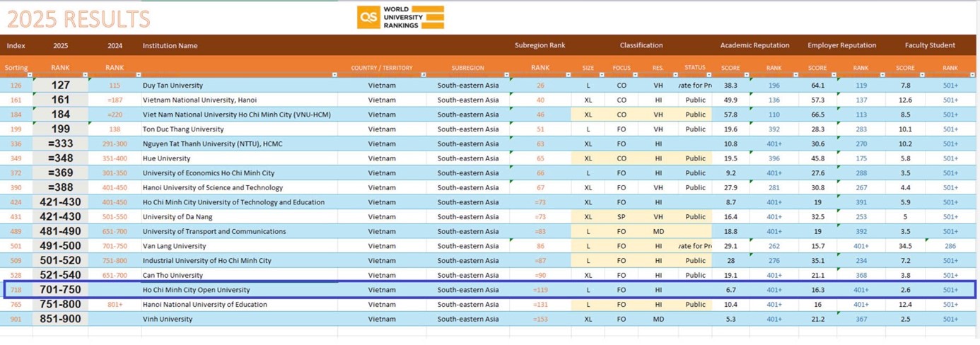The image size is (980, 345).
Task: Select the Subregion Rank header cell
Action: [539, 45]
